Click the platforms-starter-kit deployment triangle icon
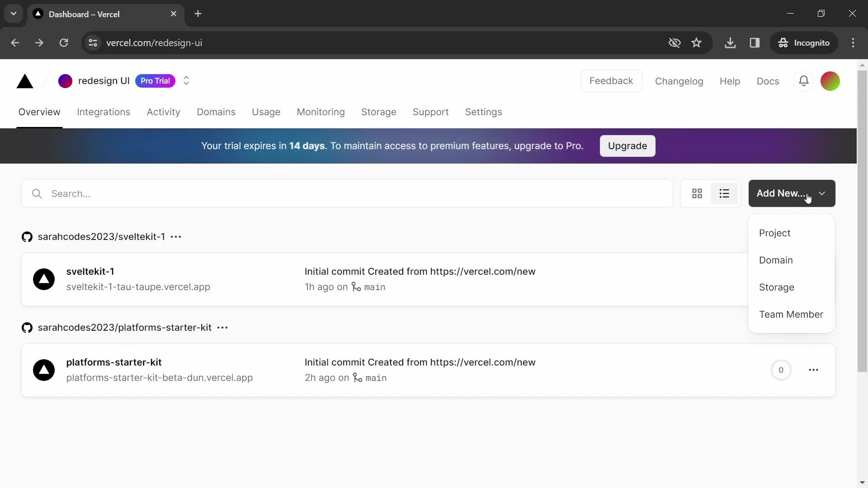 [x=44, y=370]
